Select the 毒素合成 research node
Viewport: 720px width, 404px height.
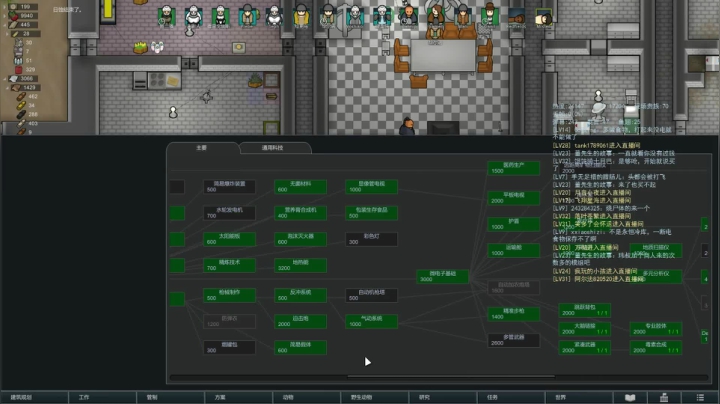coord(656,347)
